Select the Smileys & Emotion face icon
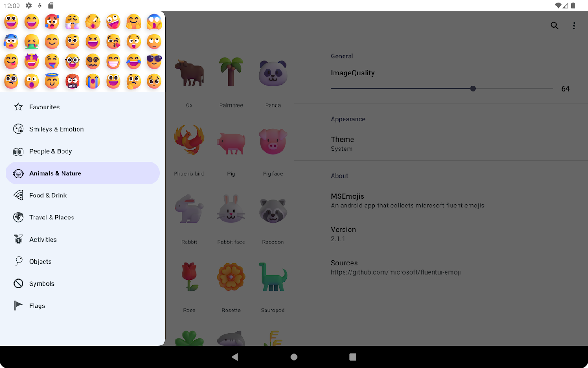This screenshot has width=588, height=368. coord(18,129)
